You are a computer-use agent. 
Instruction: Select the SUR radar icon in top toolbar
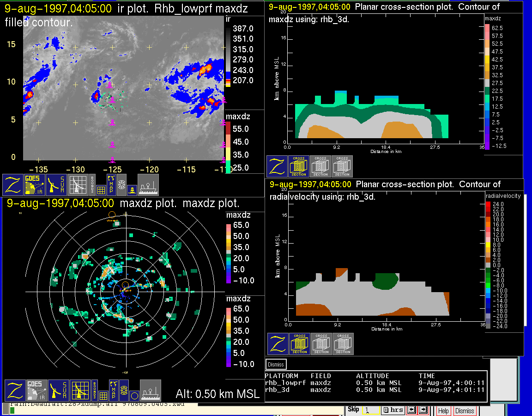pyautogui.click(x=57, y=184)
